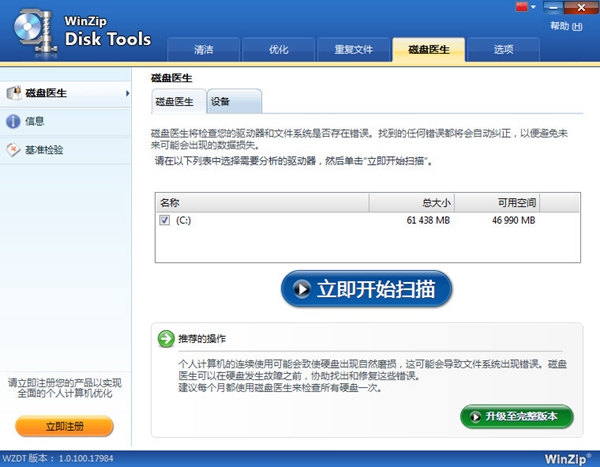The image size is (600, 467).
Task: Open the 帮助 (H) menu
Action: (x=566, y=26)
